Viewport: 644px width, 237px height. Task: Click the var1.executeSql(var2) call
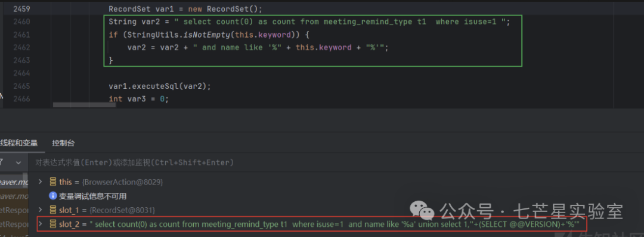point(159,87)
